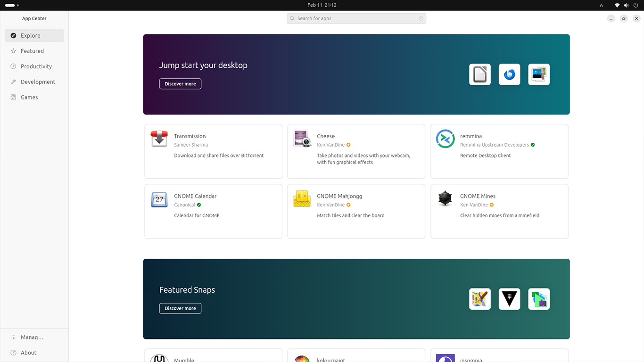Open the insomnia app card at bottom
Viewport: 644px width, 362px height.
(499, 355)
